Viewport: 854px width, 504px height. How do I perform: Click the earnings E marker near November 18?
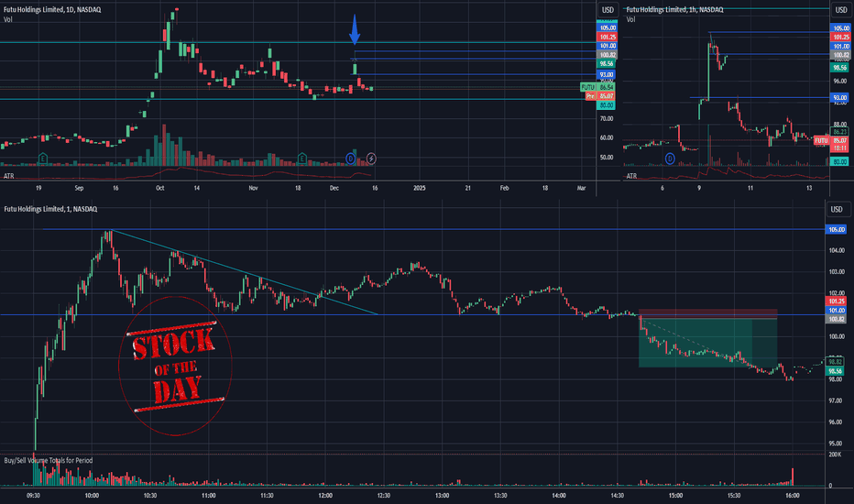coord(302,159)
